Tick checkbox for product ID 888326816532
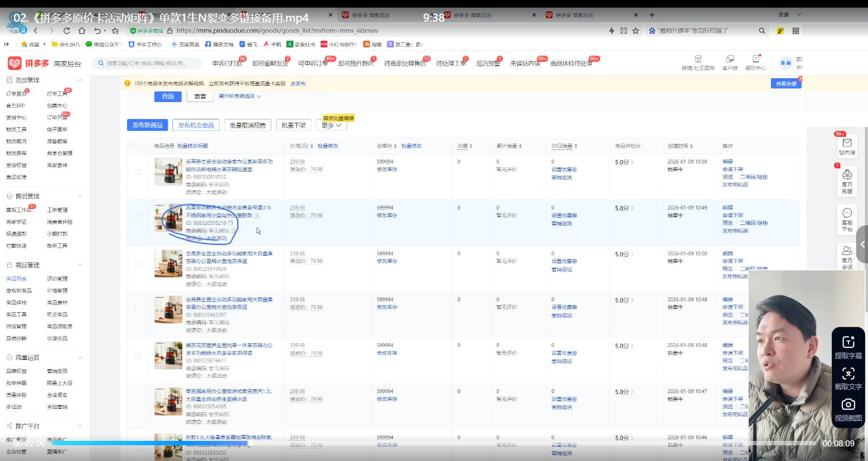The width and height of the screenshot is (868, 461). point(138,172)
